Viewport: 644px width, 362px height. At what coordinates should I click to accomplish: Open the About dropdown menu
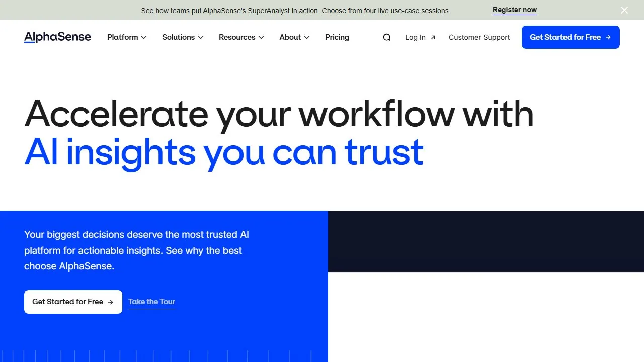tap(294, 37)
